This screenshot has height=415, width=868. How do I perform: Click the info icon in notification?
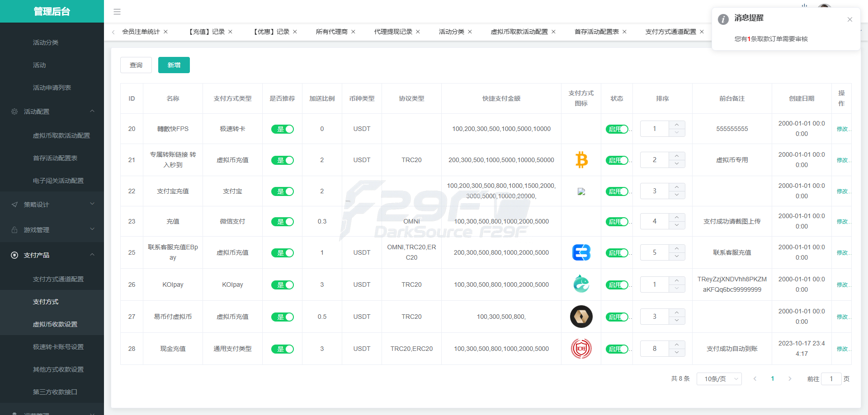click(x=723, y=19)
